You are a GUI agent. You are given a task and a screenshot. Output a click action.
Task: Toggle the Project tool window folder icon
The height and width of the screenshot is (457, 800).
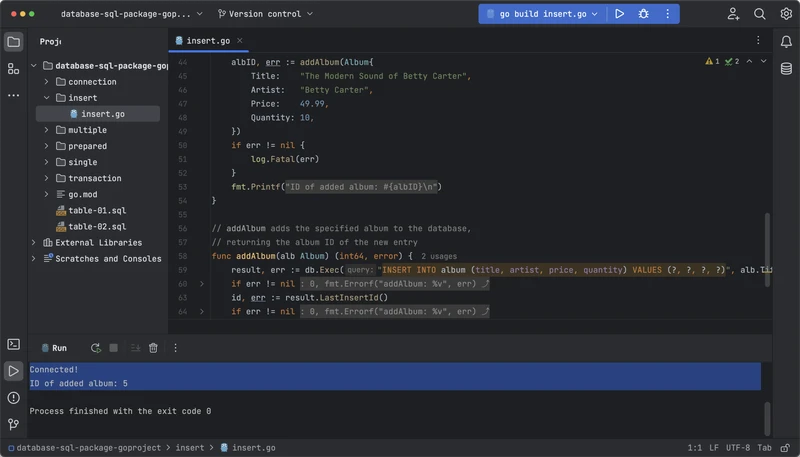coord(14,42)
